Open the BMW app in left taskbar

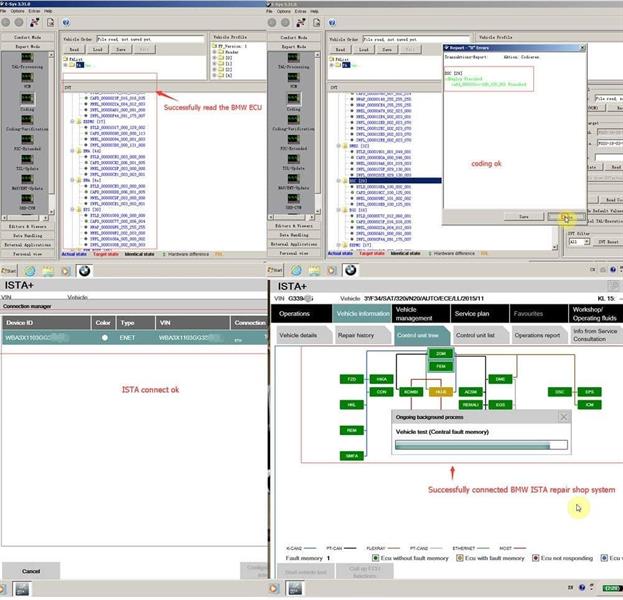82,270
